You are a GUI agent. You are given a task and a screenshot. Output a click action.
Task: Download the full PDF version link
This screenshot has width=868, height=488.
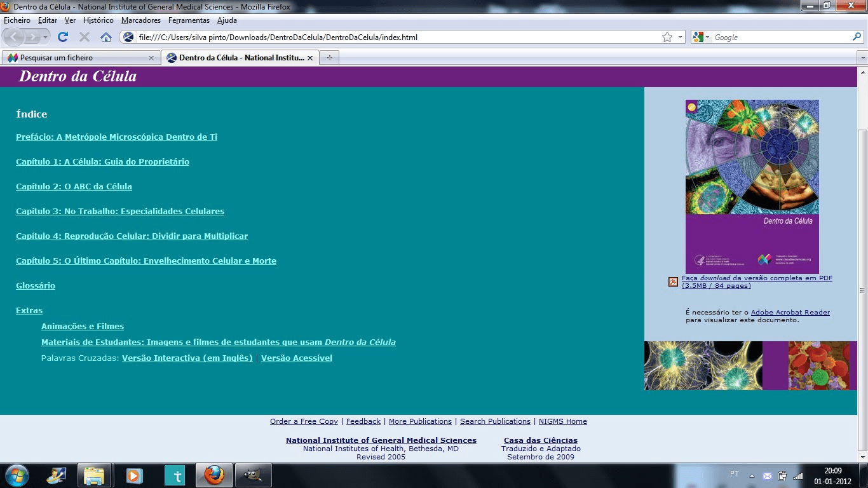[757, 282]
